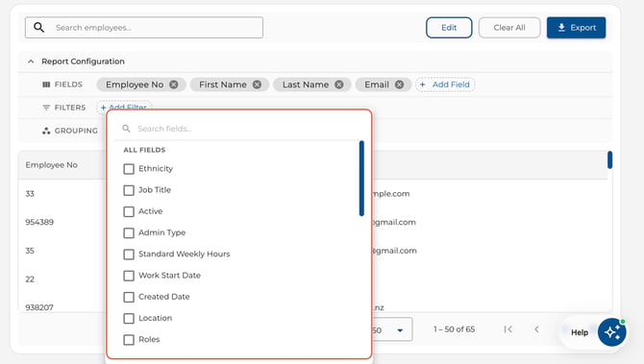
Task: Remove the First Name field chip
Action: [257, 85]
